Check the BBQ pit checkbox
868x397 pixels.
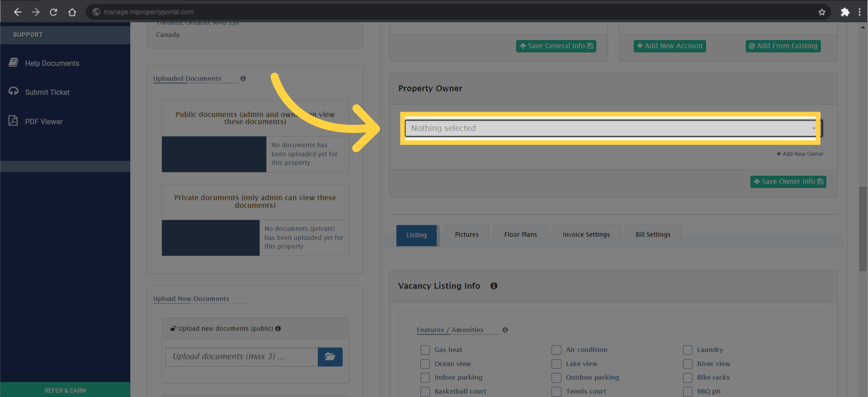point(688,392)
